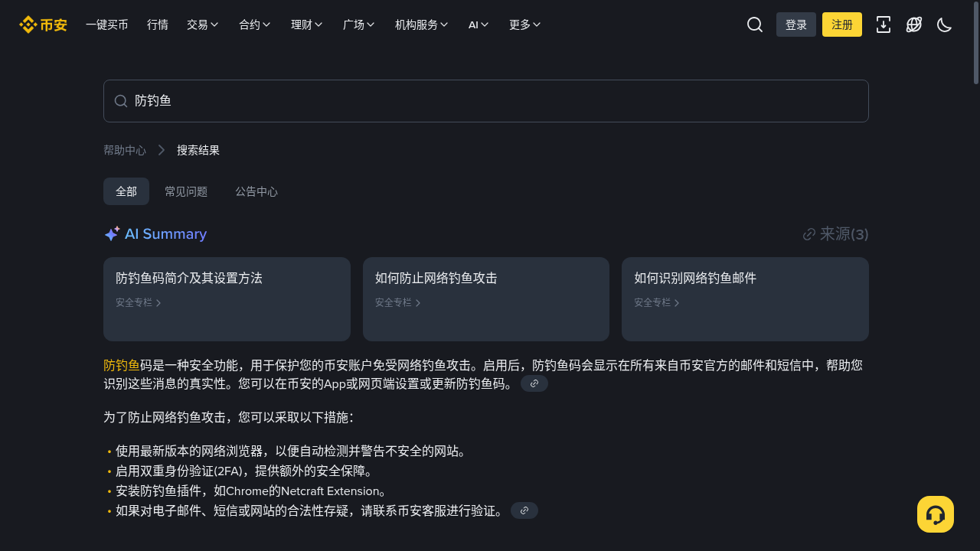Screen dimensions: 980x551
Task: Expand the 广场 dropdown menu
Action: pos(359,24)
